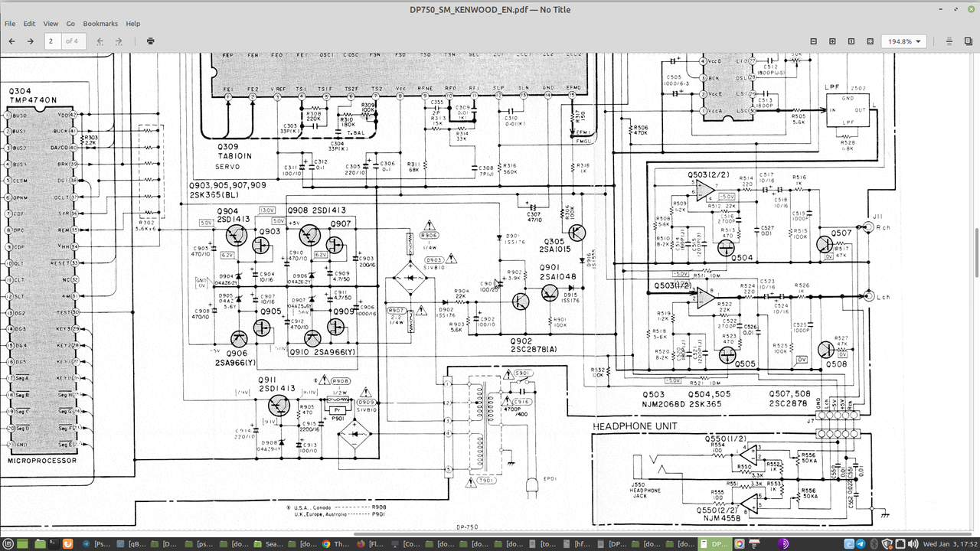The image size is (980, 551).
Task: Click network security shield tray icon
Action: pyautogui.click(x=887, y=543)
